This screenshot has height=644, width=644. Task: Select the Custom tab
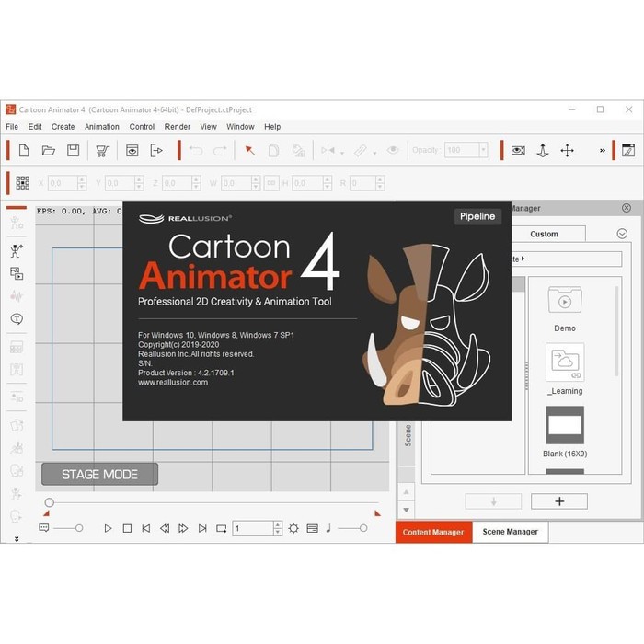tap(545, 234)
